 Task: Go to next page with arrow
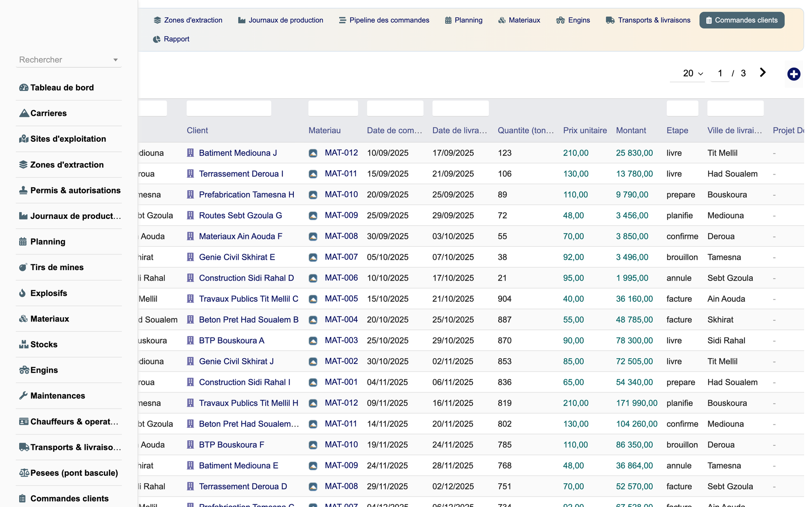point(763,73)
